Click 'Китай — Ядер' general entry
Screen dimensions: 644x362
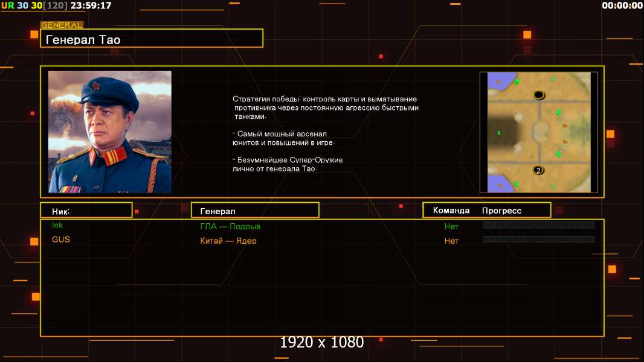pyautogui.click(x=228, y=241)
